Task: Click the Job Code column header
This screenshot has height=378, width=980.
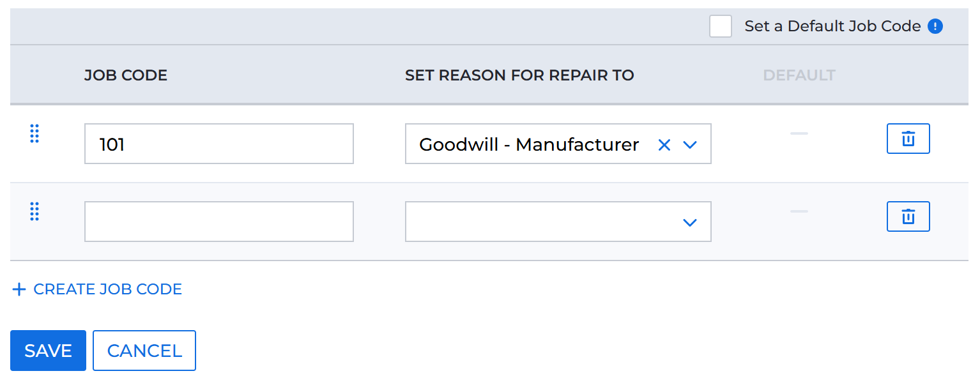Action: point(125,75)
